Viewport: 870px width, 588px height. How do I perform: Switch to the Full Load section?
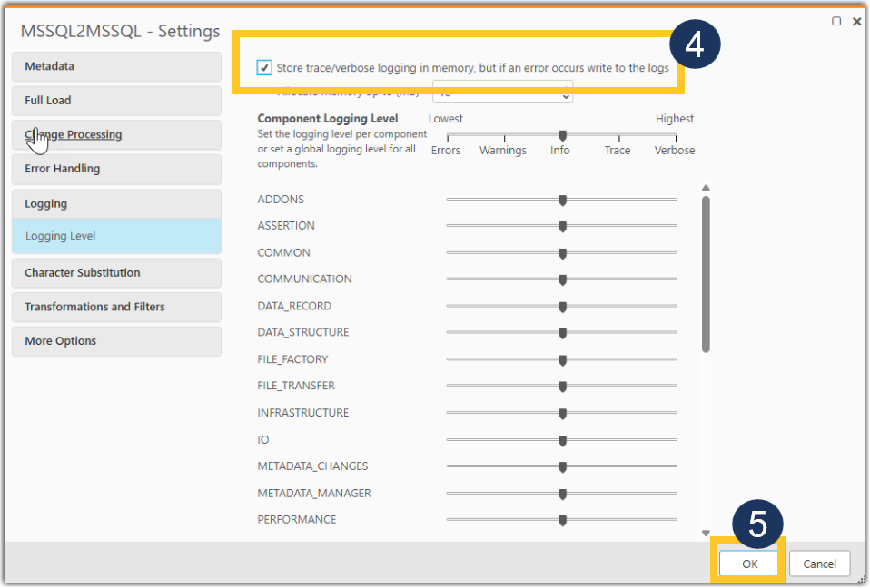click(x=115, y=100)
